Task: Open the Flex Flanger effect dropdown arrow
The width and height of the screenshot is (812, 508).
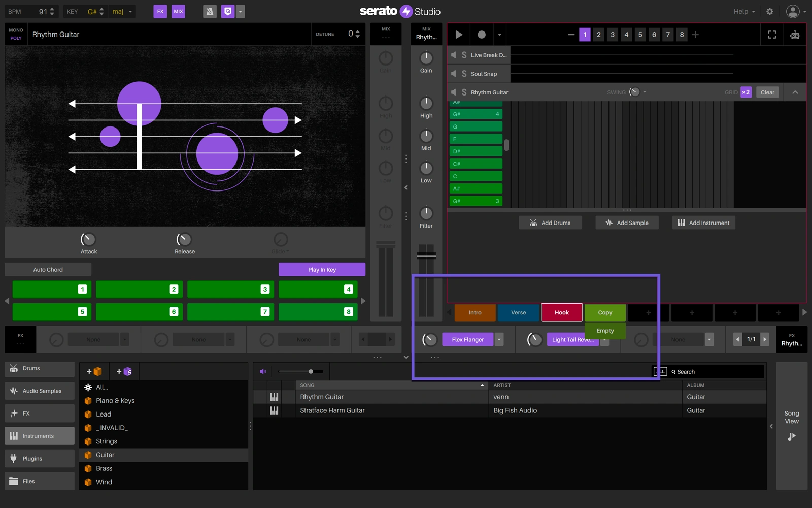Action: (499, 339)
